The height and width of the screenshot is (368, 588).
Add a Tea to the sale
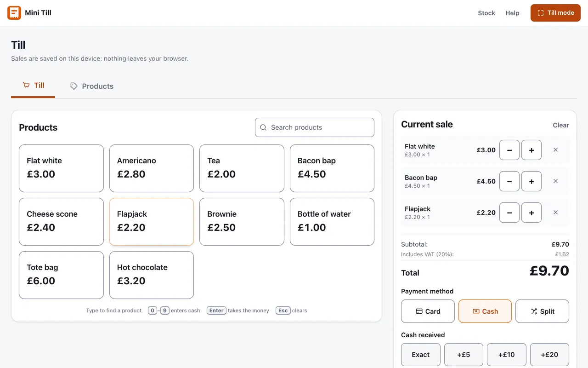click(x=242, y=168)
